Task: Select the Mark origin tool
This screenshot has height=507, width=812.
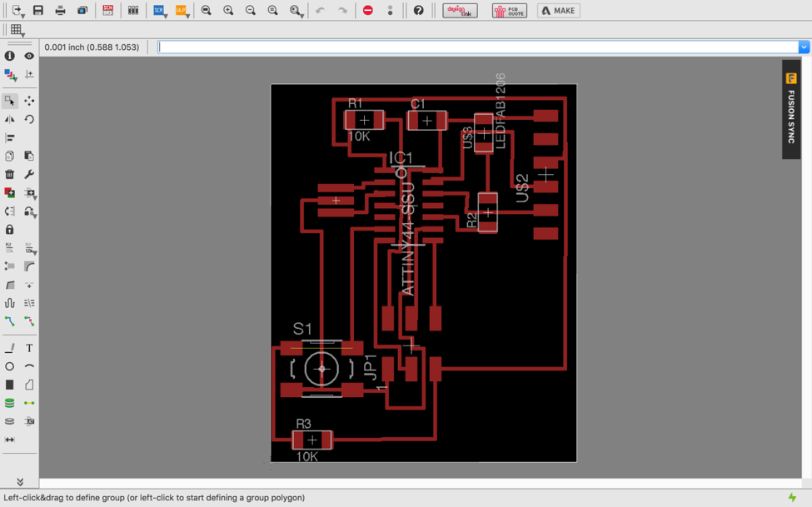Action: [x=29, y=75]
